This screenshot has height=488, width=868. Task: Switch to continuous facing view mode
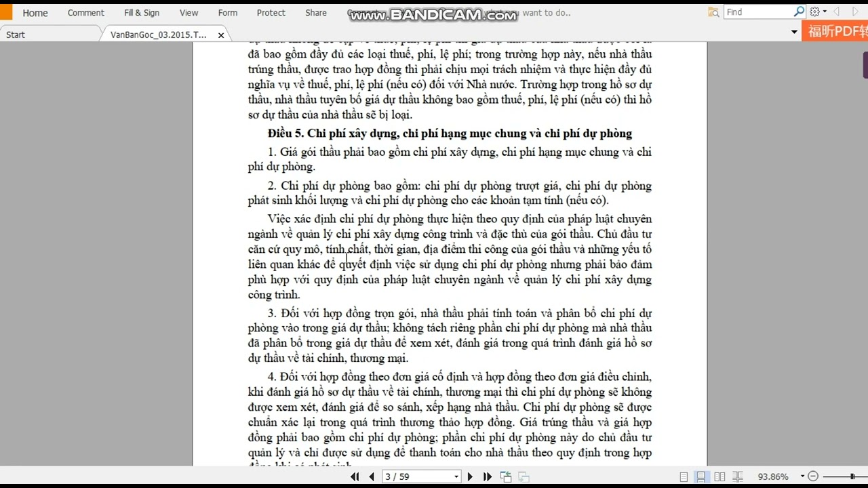click(x=738, y=476)
